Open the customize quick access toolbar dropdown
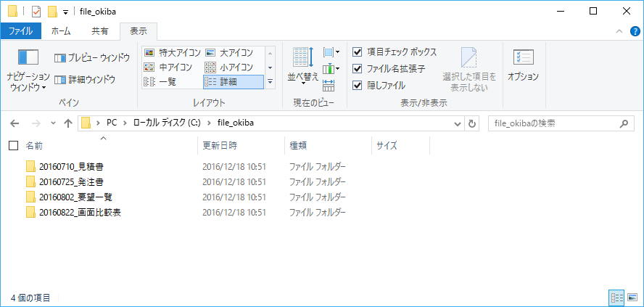This screenshot has height=307, width=644. click(66, 12)
